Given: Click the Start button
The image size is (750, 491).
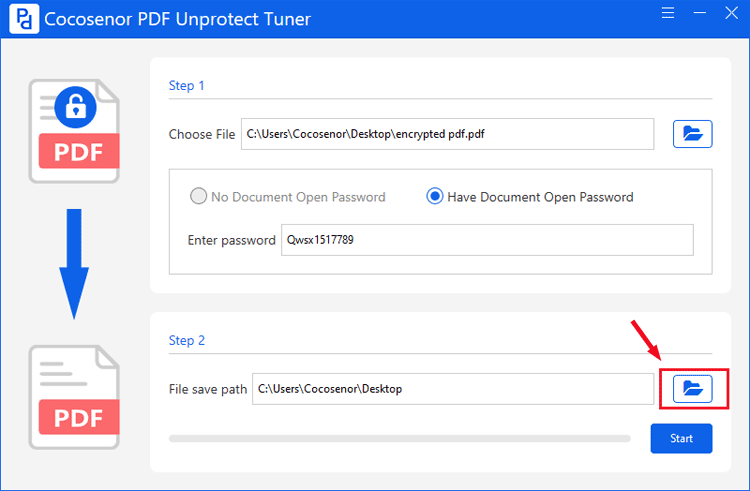Looking at the screenshot, I should click(x=681, y=438).
